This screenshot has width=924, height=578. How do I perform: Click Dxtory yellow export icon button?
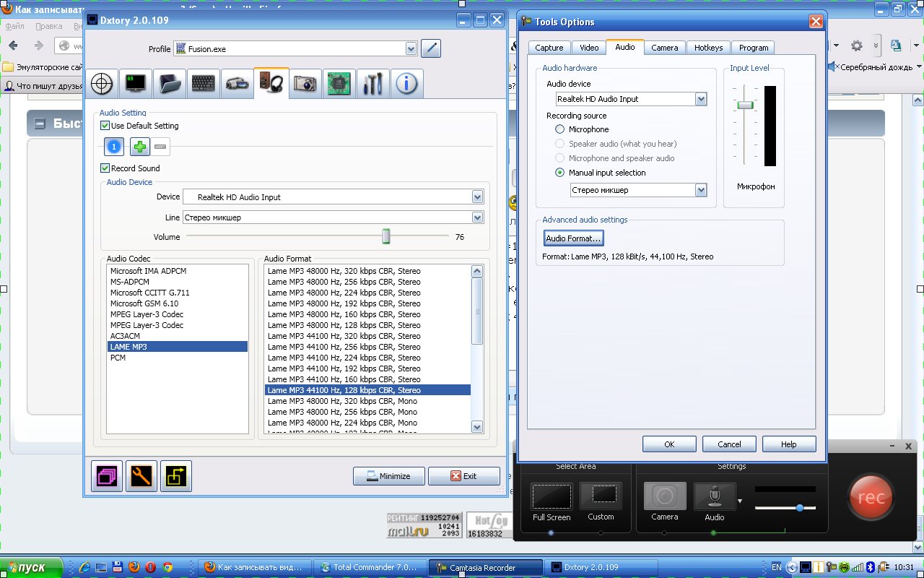pyautogui.click(x=176, y=475)
